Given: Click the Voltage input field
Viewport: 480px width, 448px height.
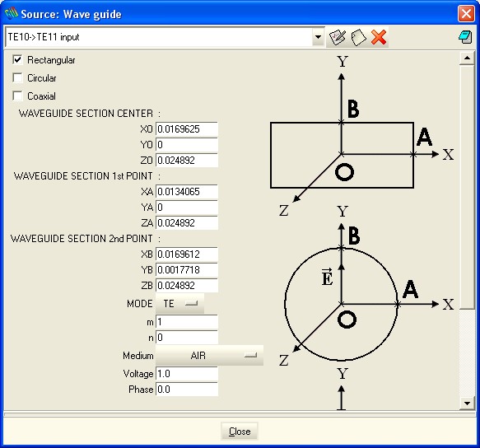Looking at the screenshot, I should [x=187, y=374].
